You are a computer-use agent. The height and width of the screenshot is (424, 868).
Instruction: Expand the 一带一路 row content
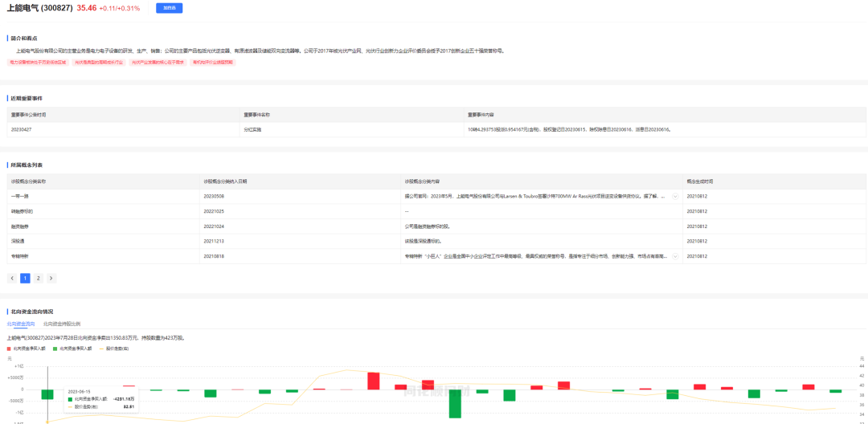pyautogui.click(x=675, y=196)
